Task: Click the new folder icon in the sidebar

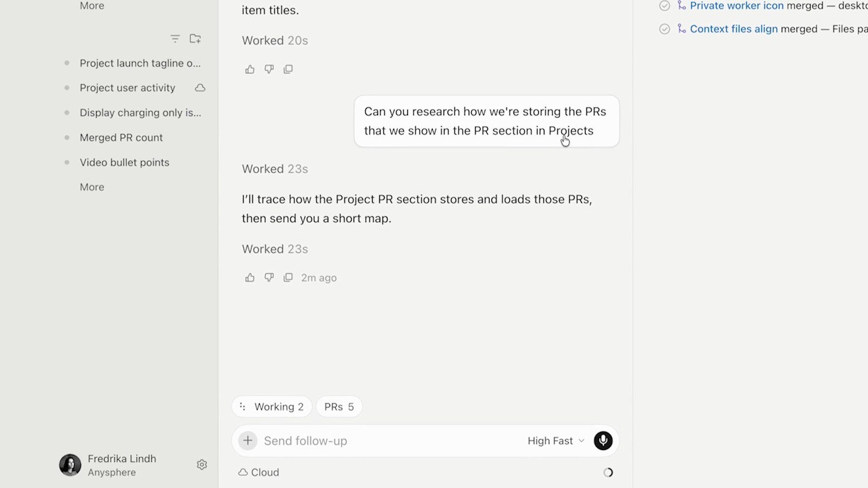Action: (x=195, y=39)
